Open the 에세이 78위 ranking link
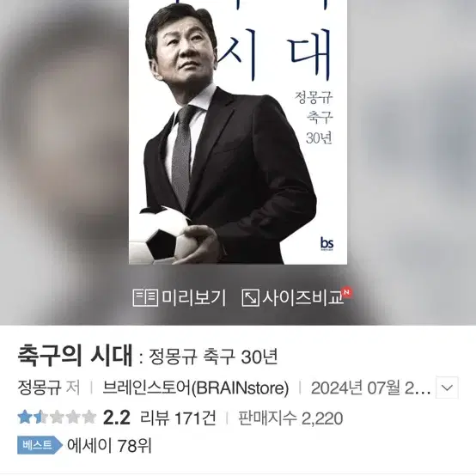Viewport: 476px width, 476px height. (109, 445)
